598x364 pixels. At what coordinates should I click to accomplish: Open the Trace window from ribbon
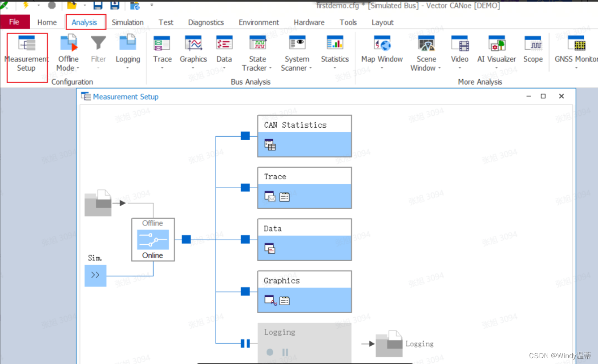162,43
